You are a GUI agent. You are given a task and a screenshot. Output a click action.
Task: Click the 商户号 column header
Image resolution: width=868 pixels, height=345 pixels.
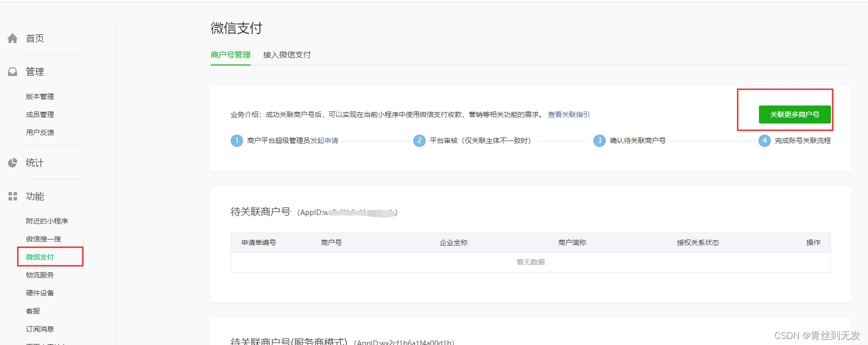click(x=332, y=242)
